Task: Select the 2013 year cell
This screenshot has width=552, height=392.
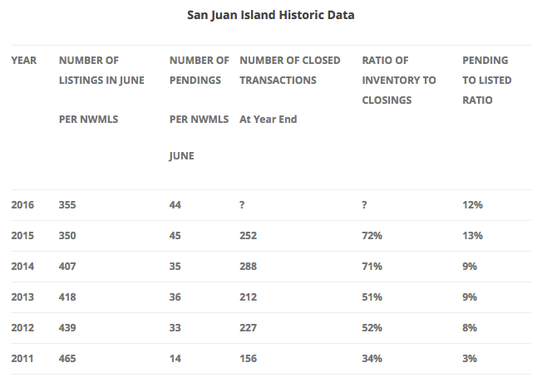Action: pos(22,297)
